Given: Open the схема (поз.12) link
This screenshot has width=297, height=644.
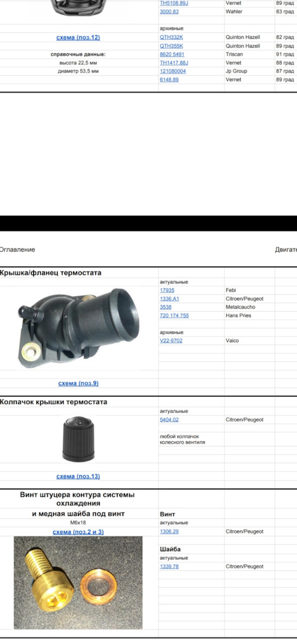Looking at the screenshot, I should pos(78,37).
